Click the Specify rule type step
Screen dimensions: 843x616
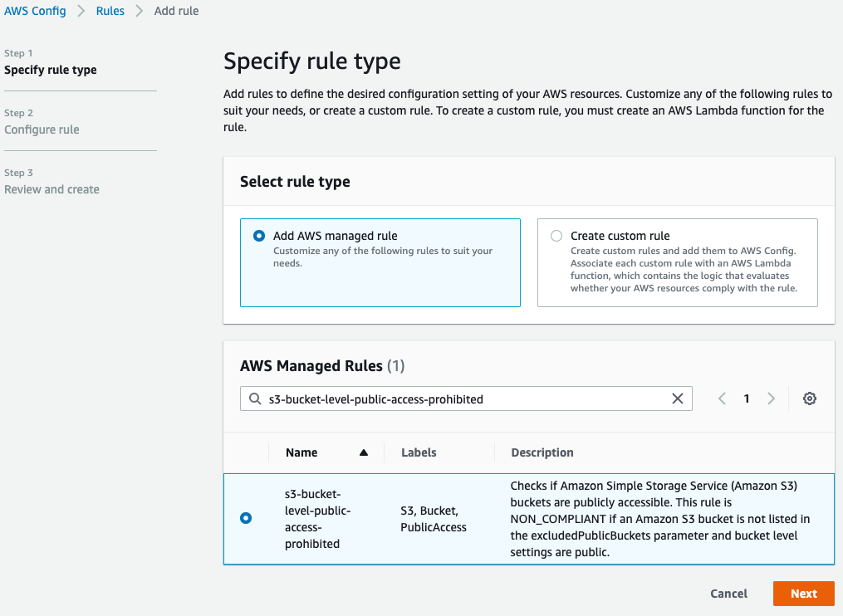[50, 70]
